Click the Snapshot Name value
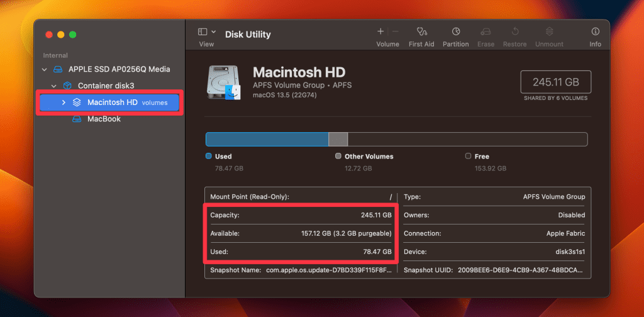This screenshot has width=644, height=317. coord(328,270)
